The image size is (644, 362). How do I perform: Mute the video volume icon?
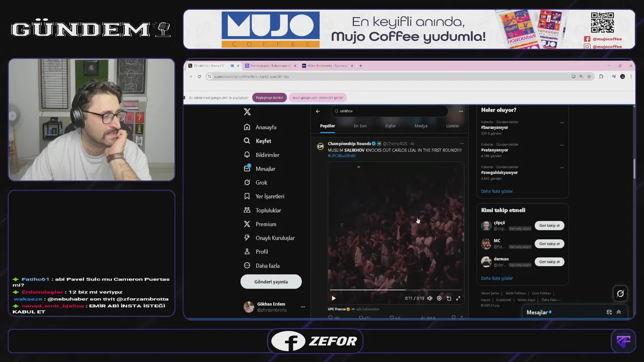[430, 298]
